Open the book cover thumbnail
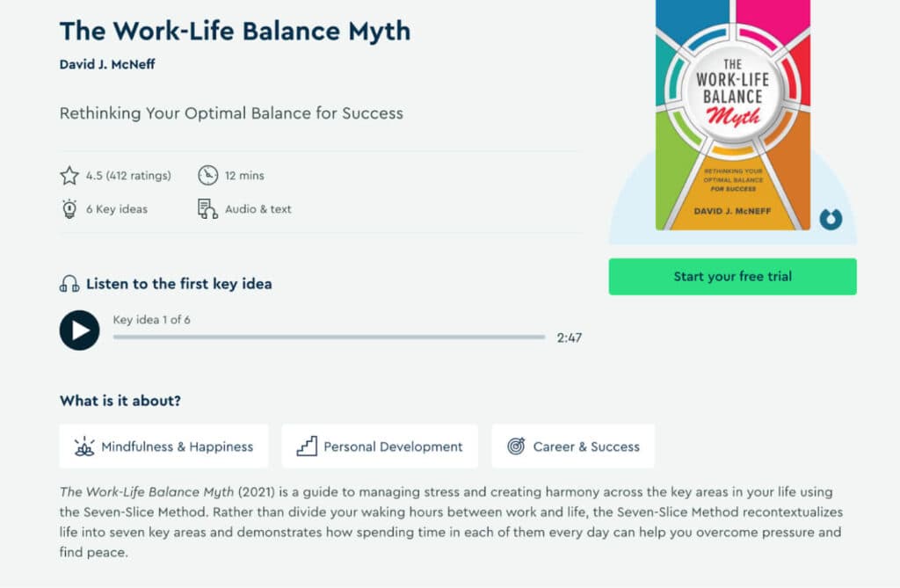The width and height of the screenshot is (900, 588). 732,114
